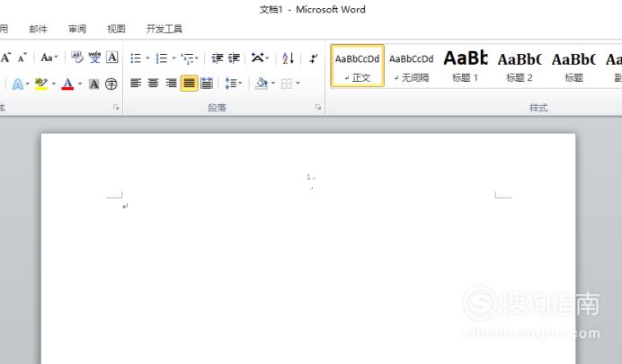This screenshot has width=622, height=364.
Task: Open the Font dialog launcher
Action: pos(116,107)
